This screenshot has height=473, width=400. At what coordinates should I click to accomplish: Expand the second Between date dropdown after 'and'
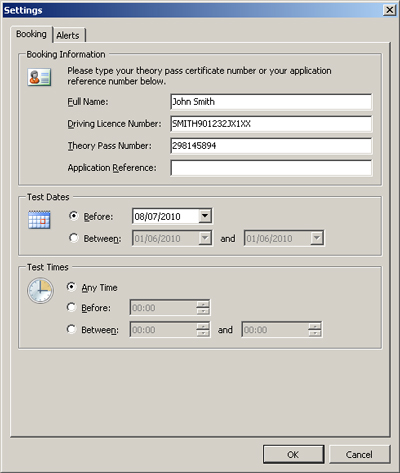click(317, 238)
